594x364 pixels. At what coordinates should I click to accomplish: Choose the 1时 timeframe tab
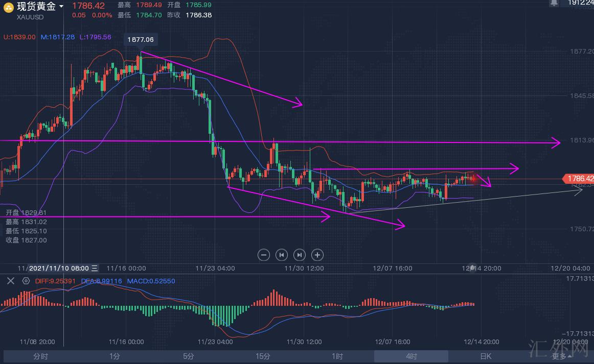point(337,356)
